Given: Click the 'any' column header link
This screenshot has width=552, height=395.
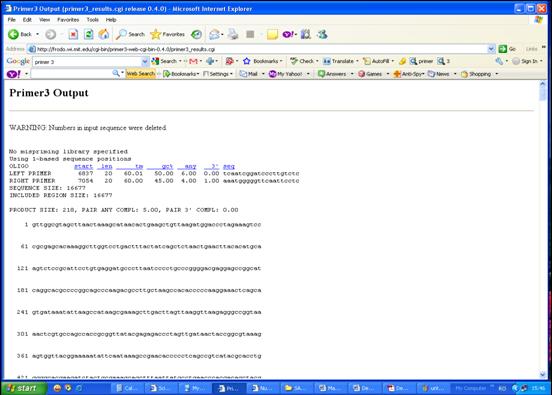Looking at the screenshot, I should (187, 166).
